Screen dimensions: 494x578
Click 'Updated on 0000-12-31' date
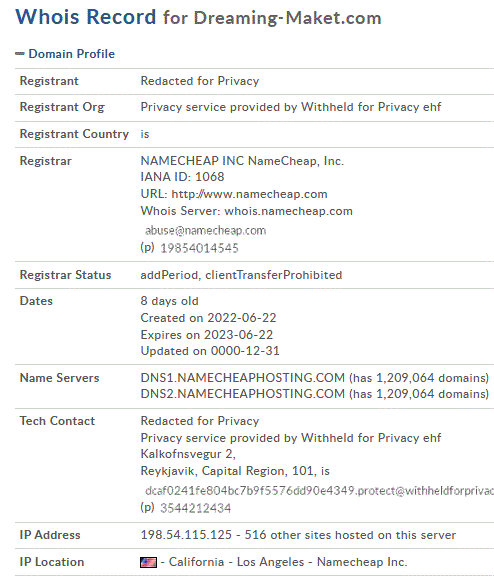210,351
